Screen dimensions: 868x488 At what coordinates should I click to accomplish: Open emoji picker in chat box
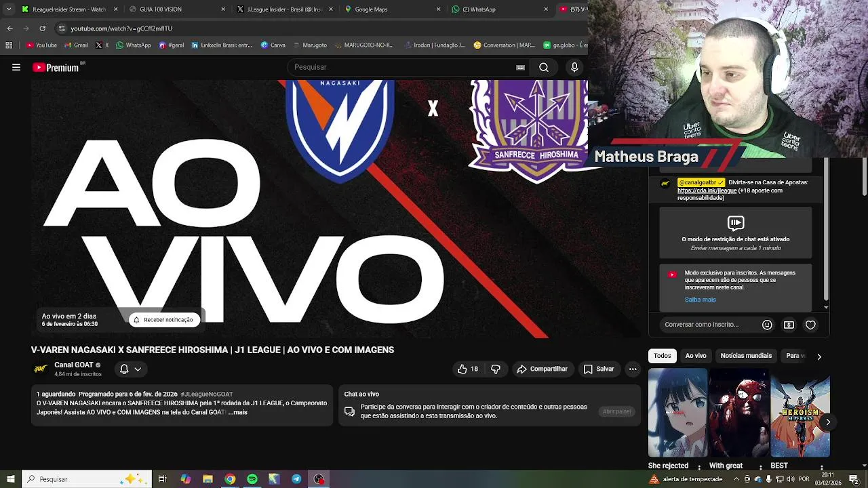click(x=767, y=325)
